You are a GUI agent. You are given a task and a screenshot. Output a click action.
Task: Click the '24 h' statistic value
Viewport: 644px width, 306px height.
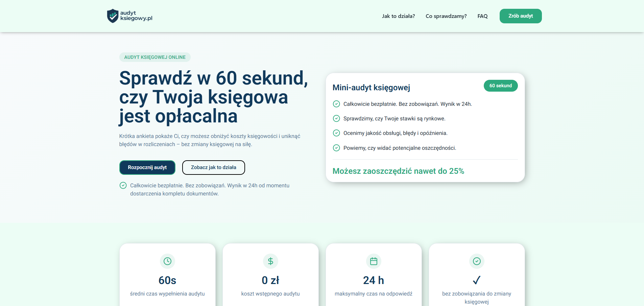pos(374,280)
